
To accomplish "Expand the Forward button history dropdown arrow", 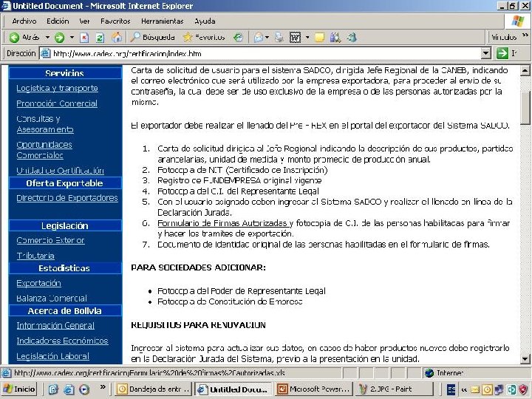I will [x=72, y=37].
